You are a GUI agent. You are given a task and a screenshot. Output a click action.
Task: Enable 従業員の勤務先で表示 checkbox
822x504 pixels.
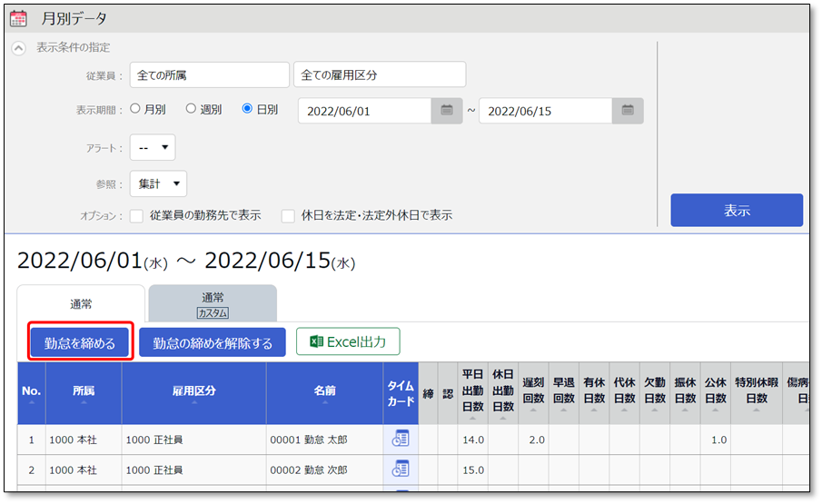click(x=137, y=216)
